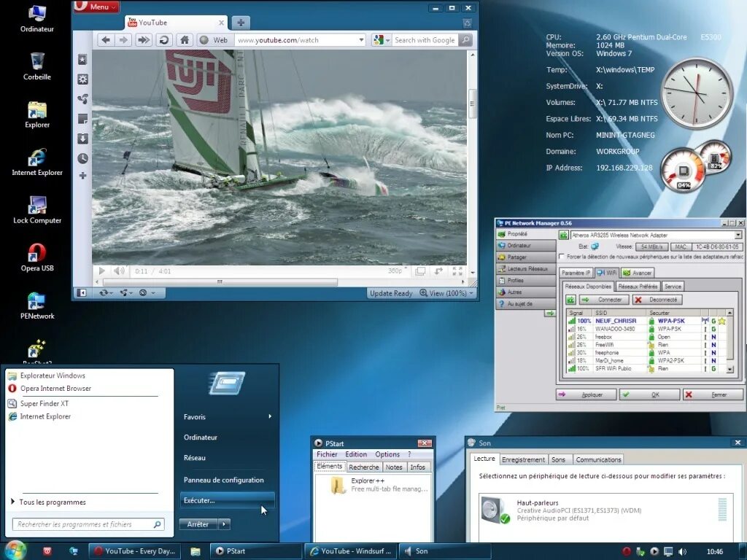Click the Windows Start orb

15,551
